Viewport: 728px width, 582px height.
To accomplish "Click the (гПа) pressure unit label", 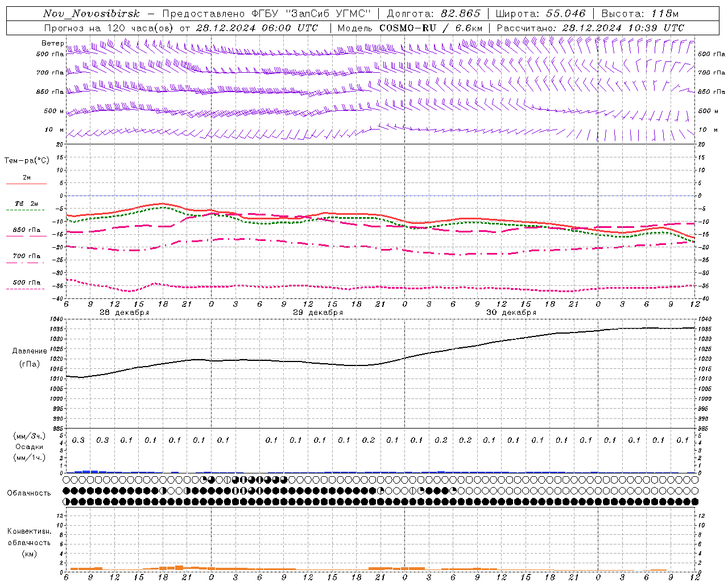I will (x=30, y=364).
